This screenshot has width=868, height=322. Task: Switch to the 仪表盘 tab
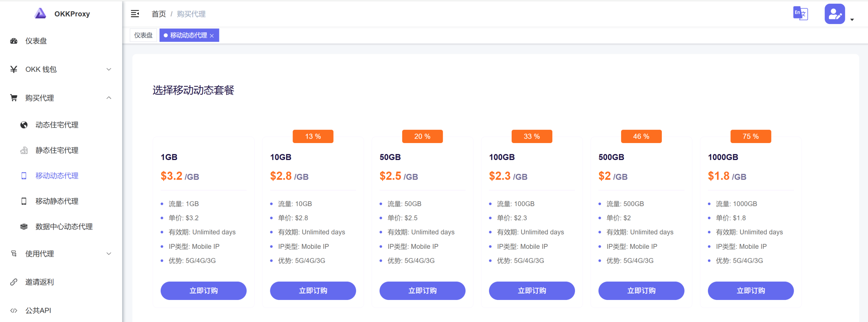click(x=143, y=35)
